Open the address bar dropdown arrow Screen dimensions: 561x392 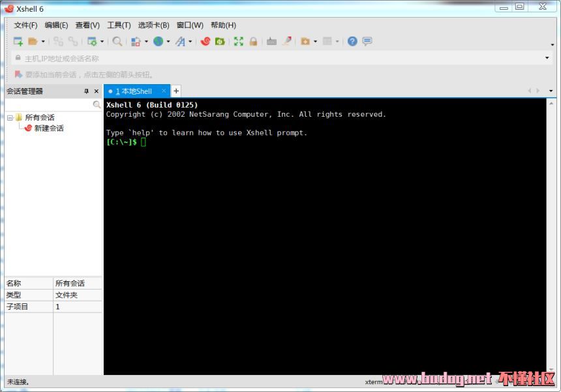coord(547,58)
